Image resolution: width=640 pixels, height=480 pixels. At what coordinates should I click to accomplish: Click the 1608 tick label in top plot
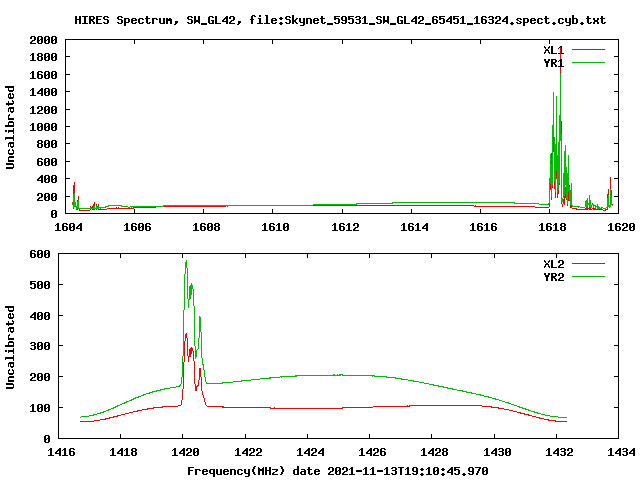coord(207,227)
